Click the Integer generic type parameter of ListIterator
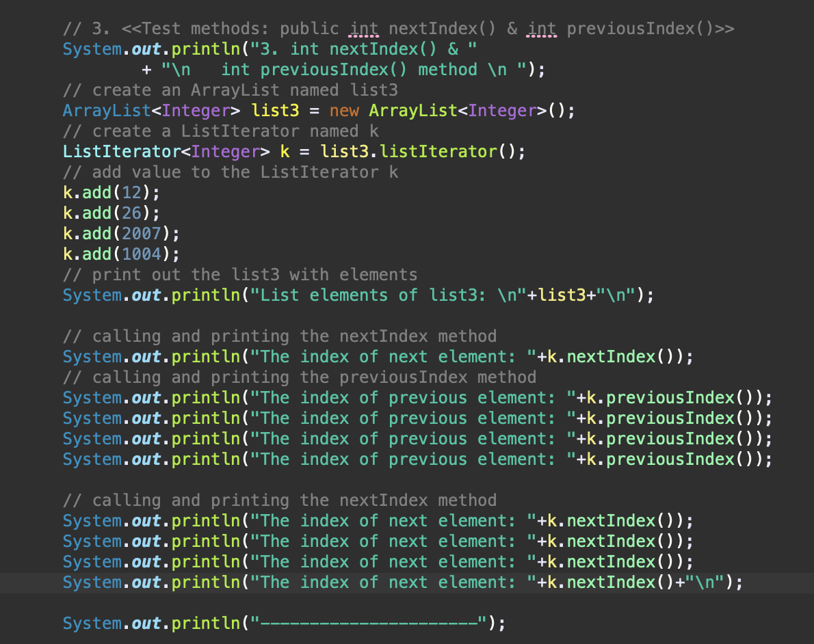814x644 pixels. coord(226,151)
